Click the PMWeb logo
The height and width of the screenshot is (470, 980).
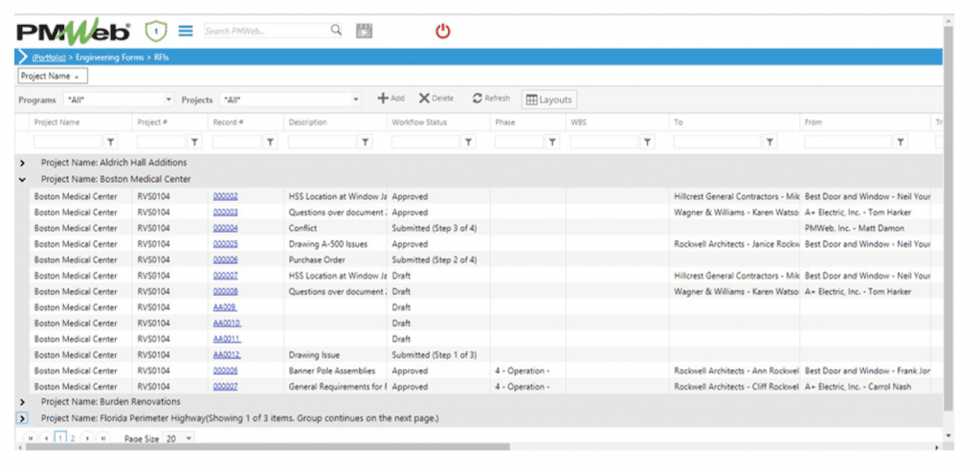(73, 32)
